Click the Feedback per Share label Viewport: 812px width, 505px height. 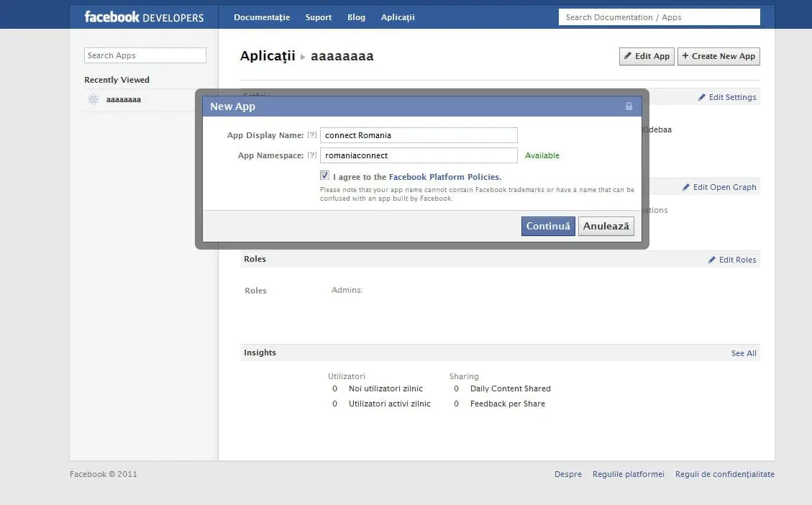(x=508, y=404)
